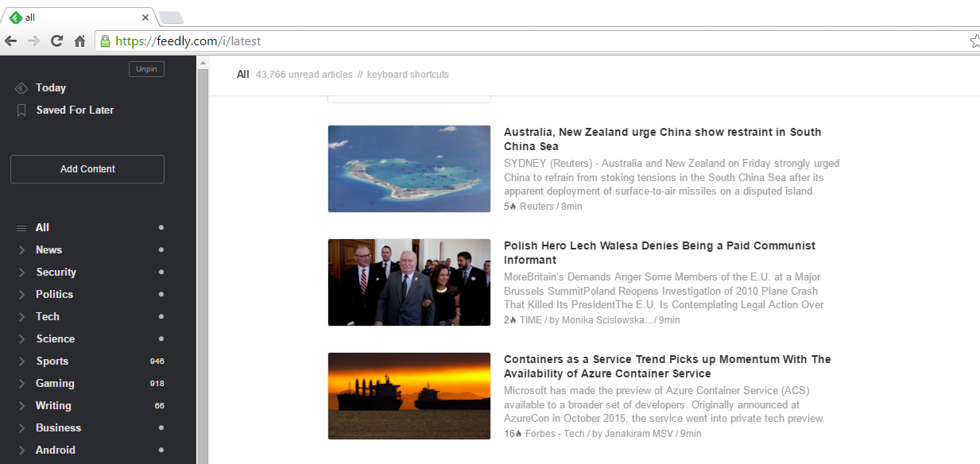980x464 pixels.
Task: Expand the Science category chevron
Action: pyautogui.click(x=21, y=339)
